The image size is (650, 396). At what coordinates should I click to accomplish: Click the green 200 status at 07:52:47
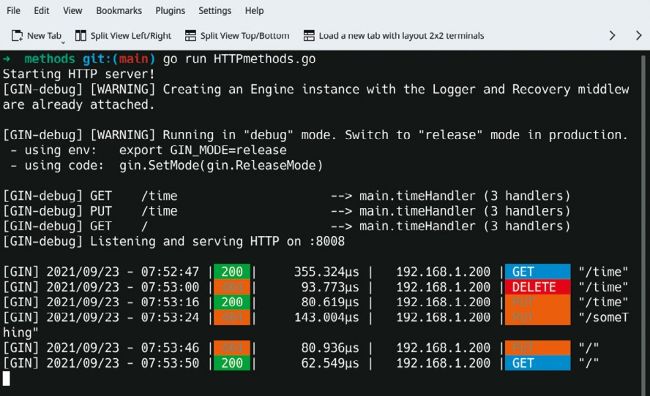tap(232, 272)
